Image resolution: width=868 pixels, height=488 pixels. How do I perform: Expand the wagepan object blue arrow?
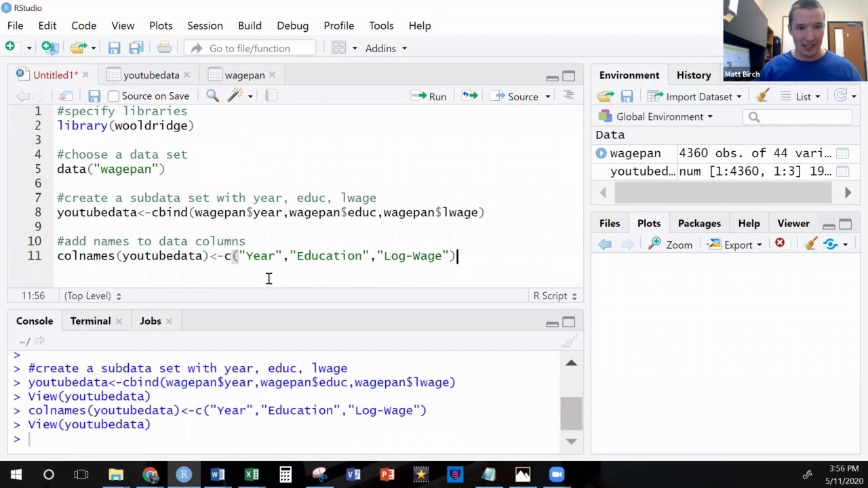click(601, 153)
